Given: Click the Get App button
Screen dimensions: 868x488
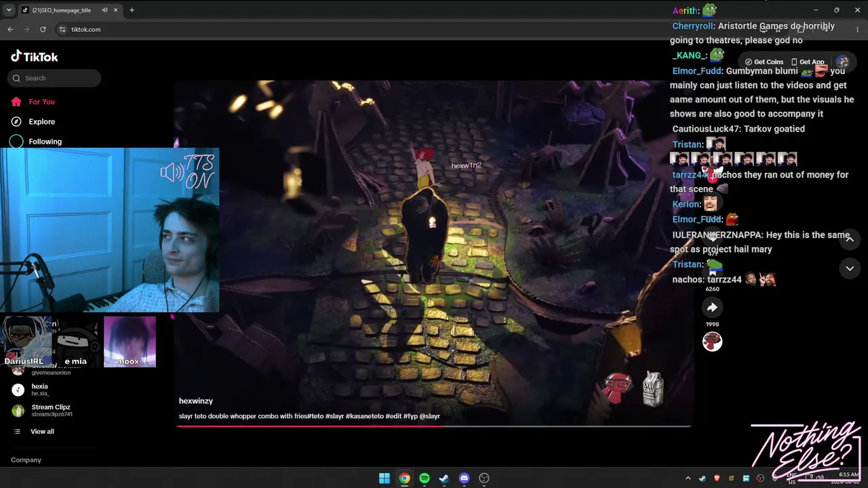Looking at the screenshot, I should (808, 62).
